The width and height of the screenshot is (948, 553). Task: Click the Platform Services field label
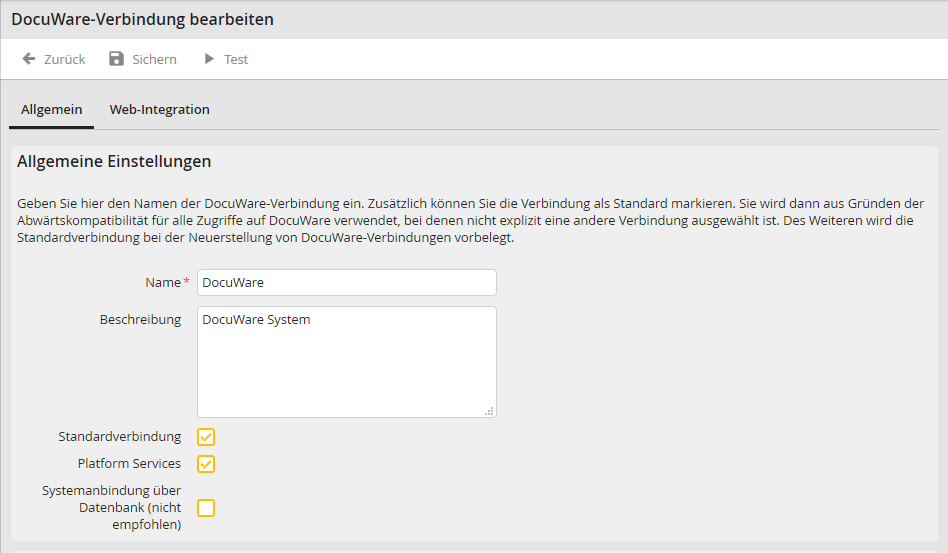point(129,464)
